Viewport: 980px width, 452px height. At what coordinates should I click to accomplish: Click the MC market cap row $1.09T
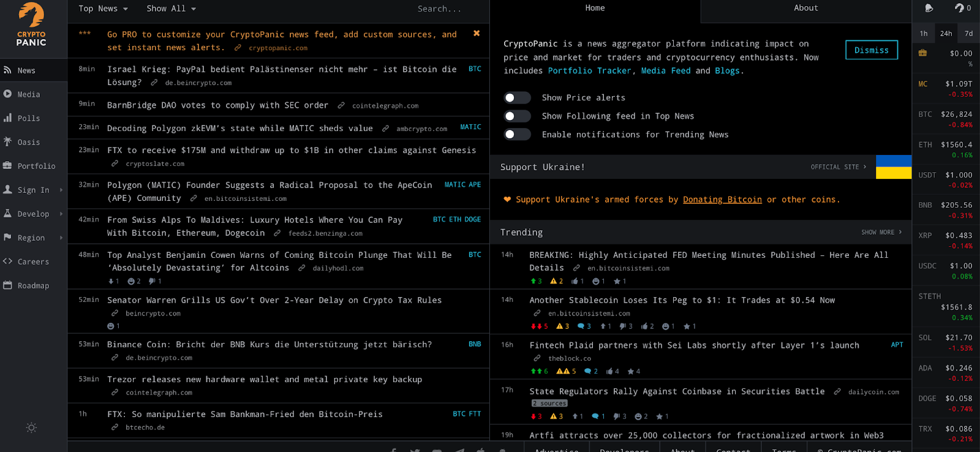click(946, 89)
